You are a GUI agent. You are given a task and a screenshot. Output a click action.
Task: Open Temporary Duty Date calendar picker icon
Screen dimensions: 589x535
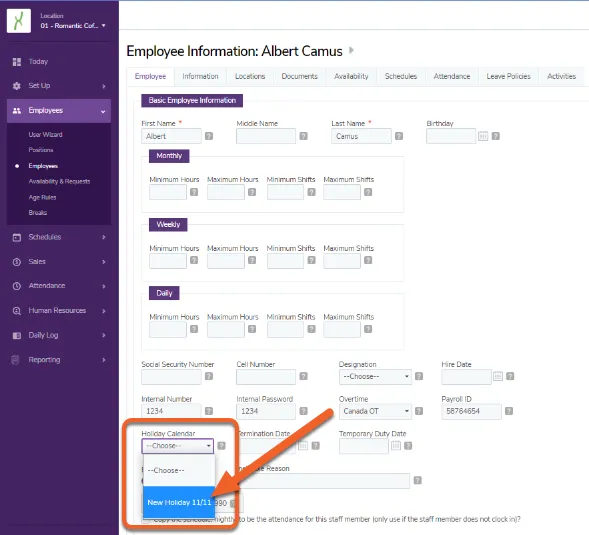click(x=396, y=446)
